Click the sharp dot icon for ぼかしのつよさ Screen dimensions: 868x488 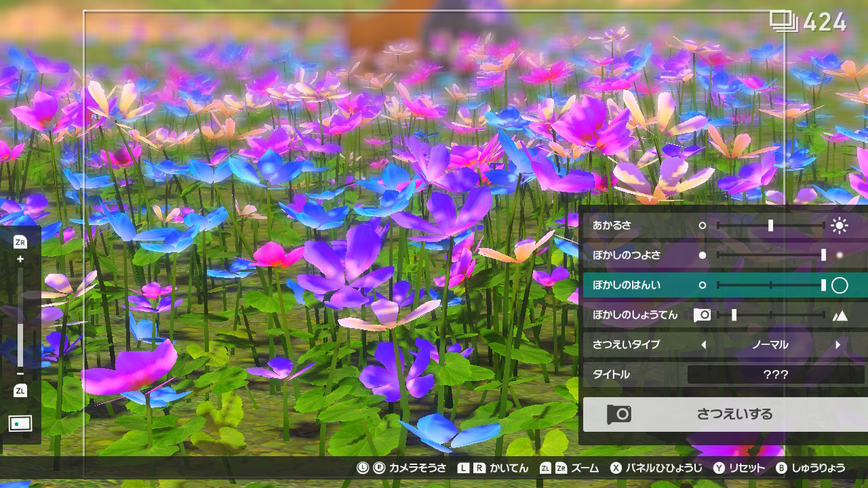point(703,256)
